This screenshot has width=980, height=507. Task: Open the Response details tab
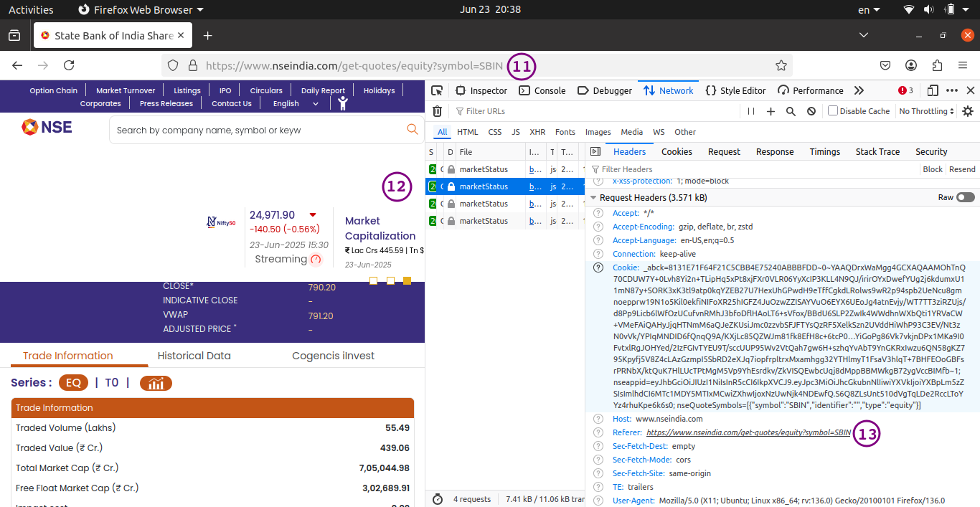pos(775,151)
